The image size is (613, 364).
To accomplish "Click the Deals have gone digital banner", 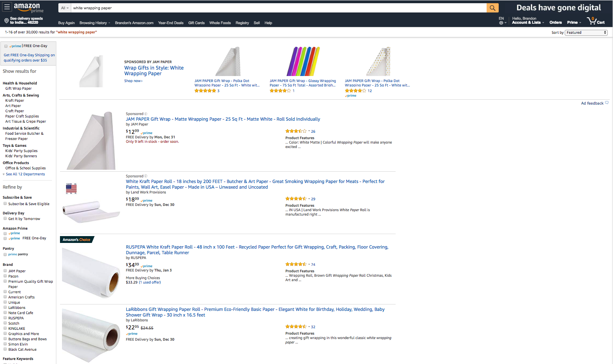I will tap(559, 8).
